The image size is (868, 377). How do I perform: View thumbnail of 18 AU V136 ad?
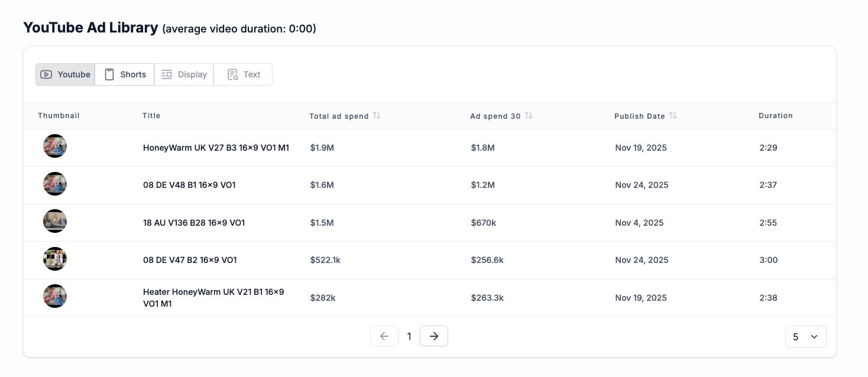(x=55, y=221)
